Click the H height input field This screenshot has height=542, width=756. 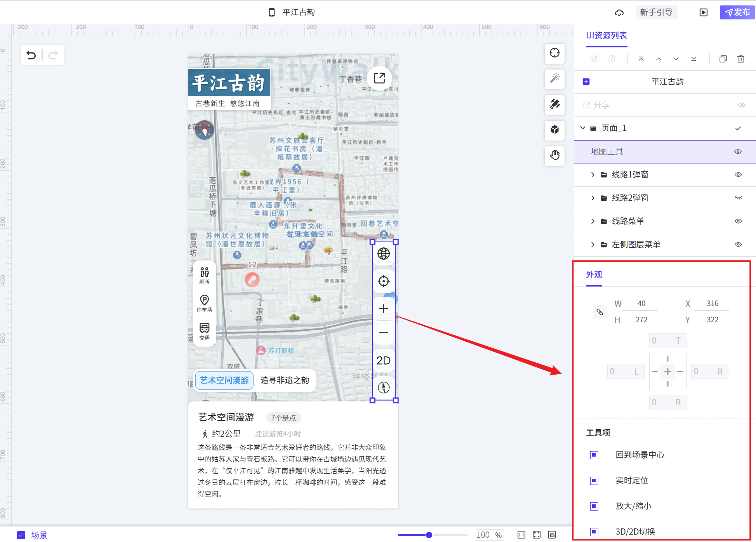pyautogui.click(x=641, y=320)
